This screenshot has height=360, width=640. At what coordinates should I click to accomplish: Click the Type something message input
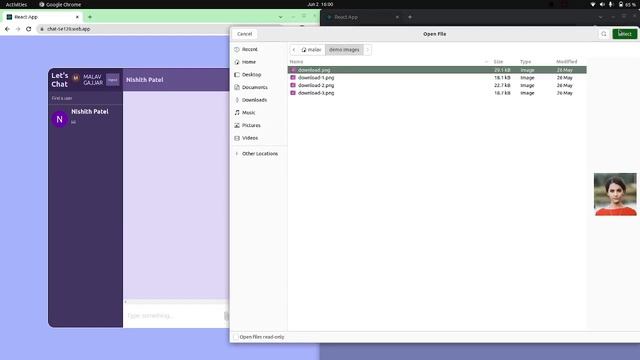click(x=173, y=316)
